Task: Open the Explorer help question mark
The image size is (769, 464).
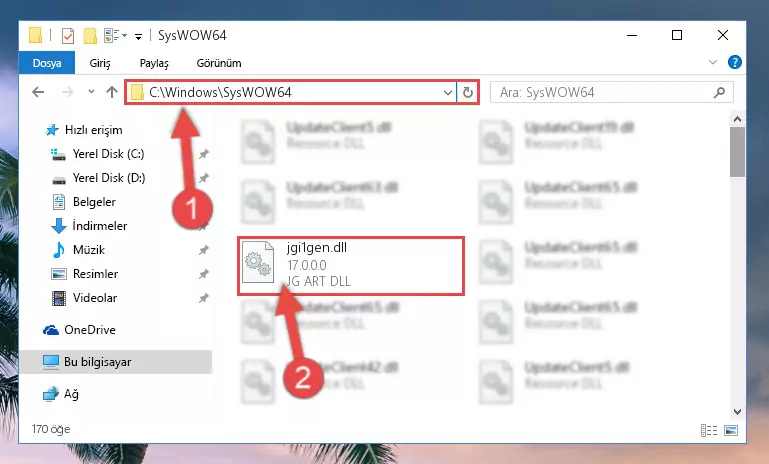Action: tap(735, 62)
